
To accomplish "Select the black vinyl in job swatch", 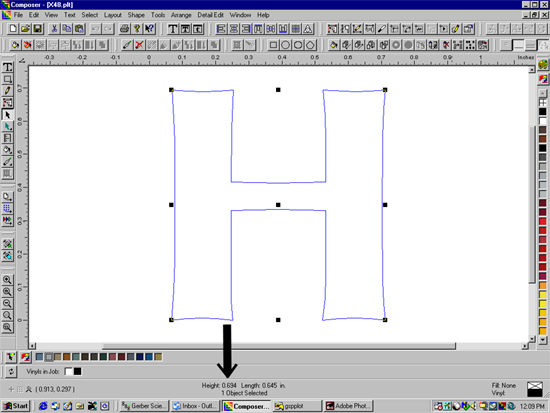I will [78, 371].
